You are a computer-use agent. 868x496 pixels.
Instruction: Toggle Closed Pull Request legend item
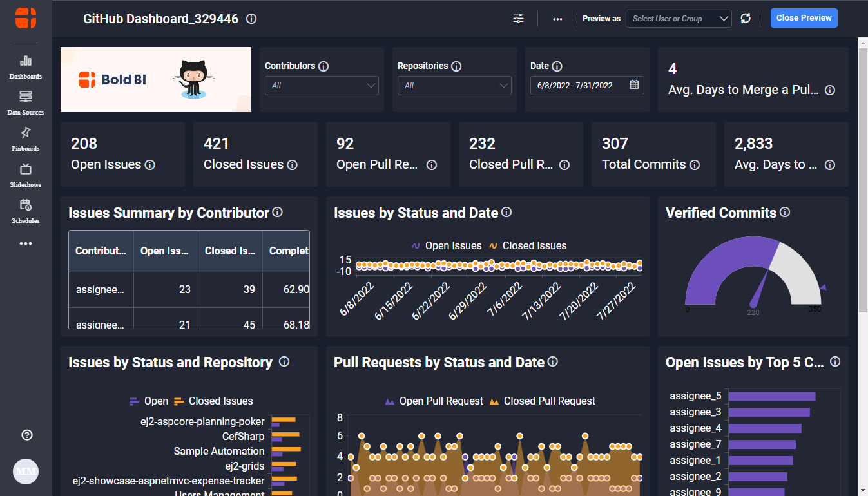(541, 401)
